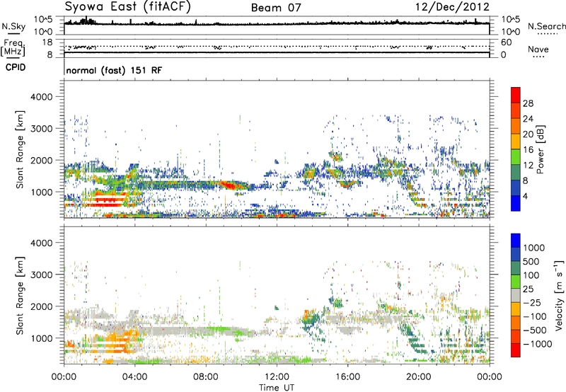Screen dimensions: 566x392
Task: Click the 'Time UT' axis title
Action: tap(277, 388)
